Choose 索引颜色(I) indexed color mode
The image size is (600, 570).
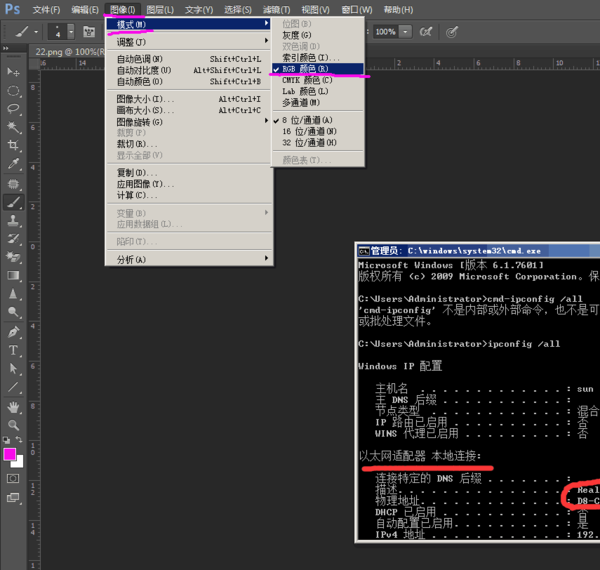pos(318,58)
